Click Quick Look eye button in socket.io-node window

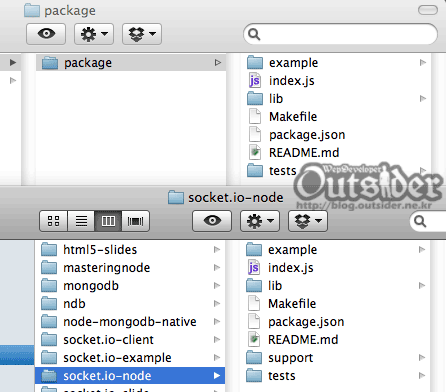click(x=212, y=221)
